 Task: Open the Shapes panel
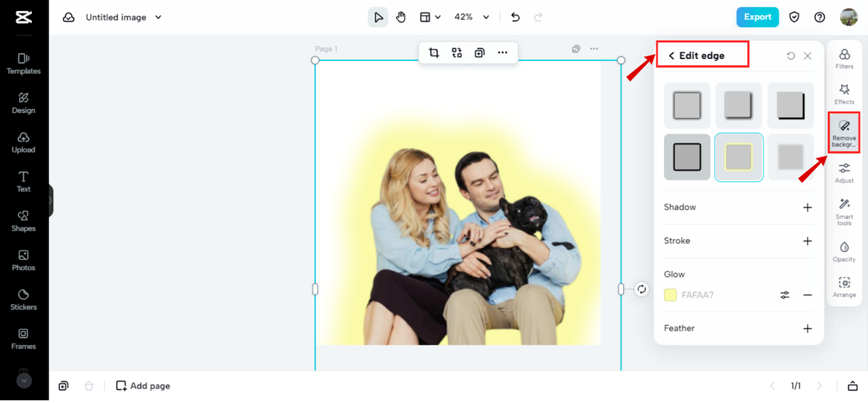coord(24,221)
